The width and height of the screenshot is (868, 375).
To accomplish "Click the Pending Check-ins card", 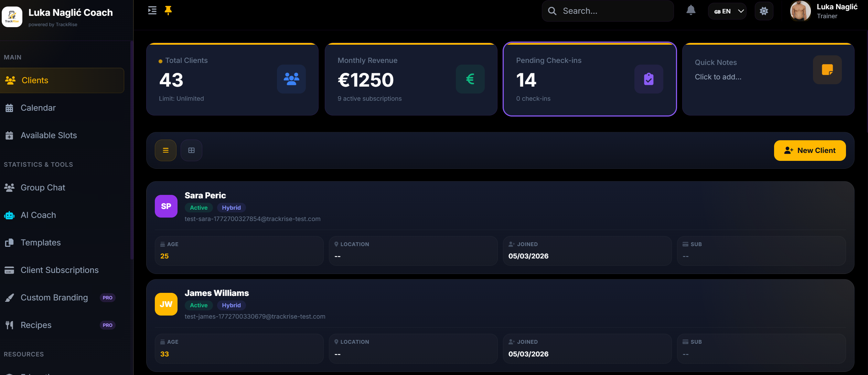I will click(x=590, y=79).
